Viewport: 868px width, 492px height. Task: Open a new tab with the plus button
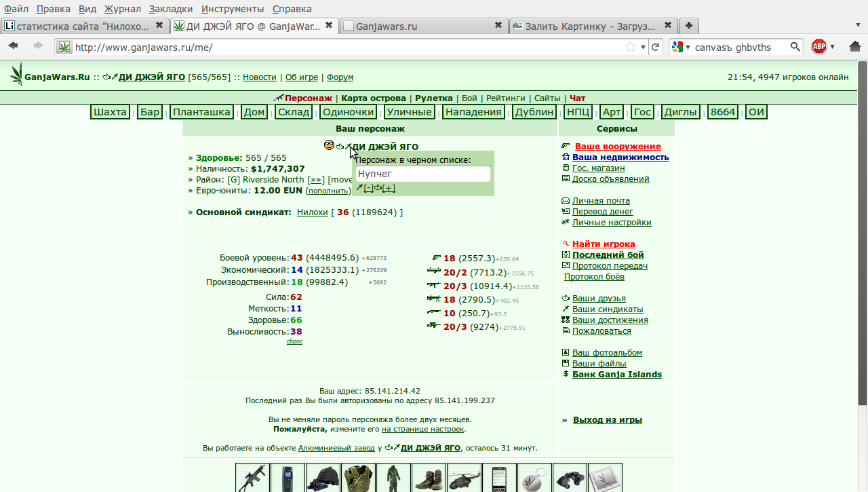(x=689, y=26)
